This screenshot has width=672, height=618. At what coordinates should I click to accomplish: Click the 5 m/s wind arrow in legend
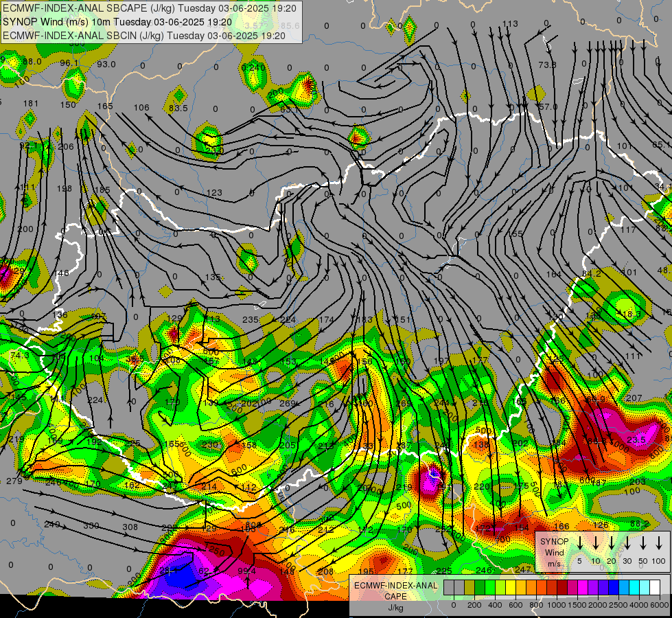(x=579, y=543)
